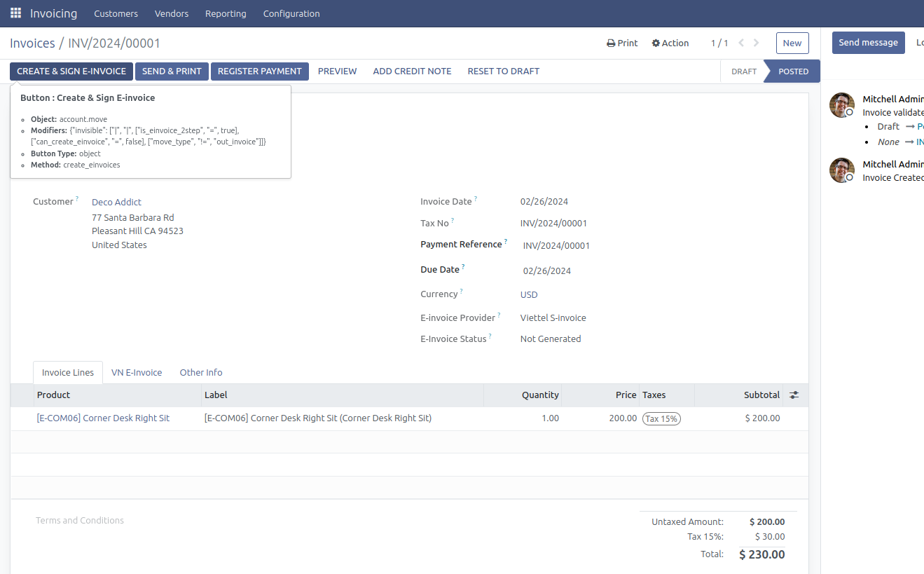Open column settings adjust icon
The height and width of the screenshot is (574, 924).
(794, 395)
